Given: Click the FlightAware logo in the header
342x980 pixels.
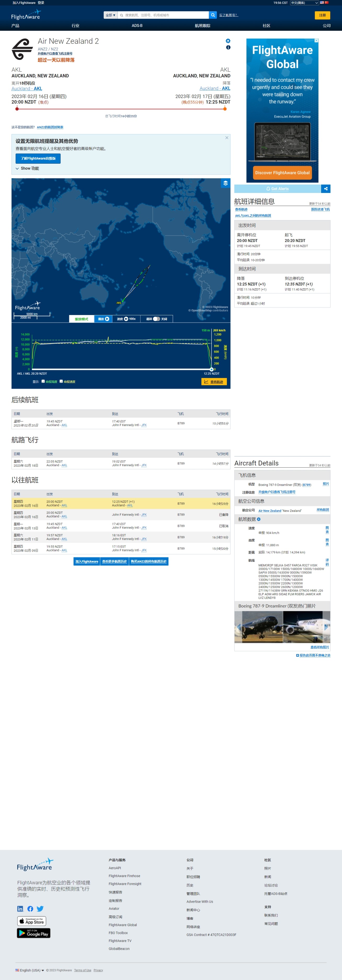Looking at the screenshot, I should coord(26,14).
